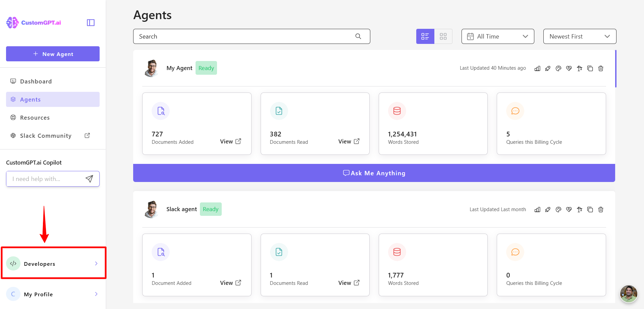Click the Ask Me Anything button
This screenshot has height=309, width=644.
374,173
